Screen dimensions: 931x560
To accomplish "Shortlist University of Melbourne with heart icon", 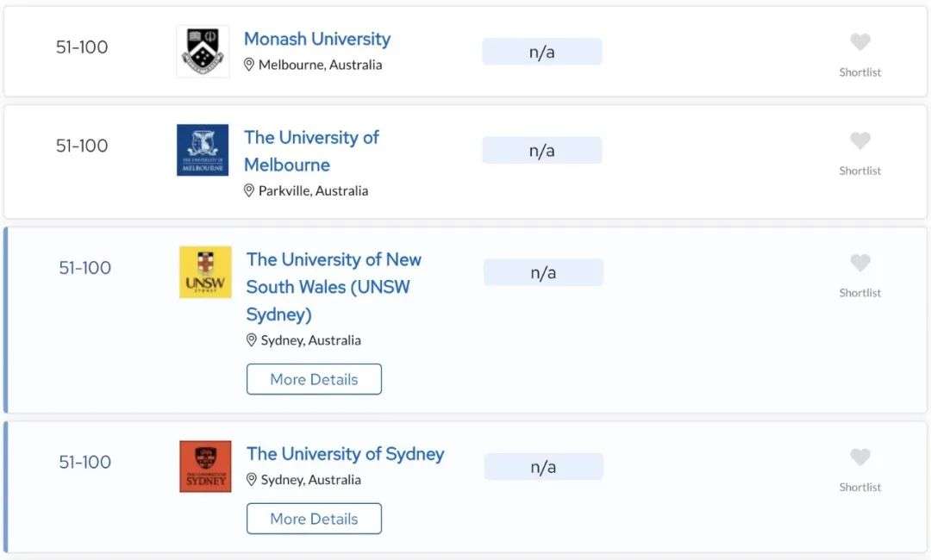I will tap(860, 140).
